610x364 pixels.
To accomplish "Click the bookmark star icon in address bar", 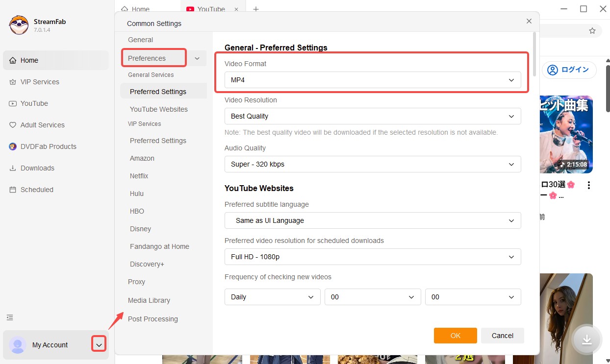I will tap(592, 31).
